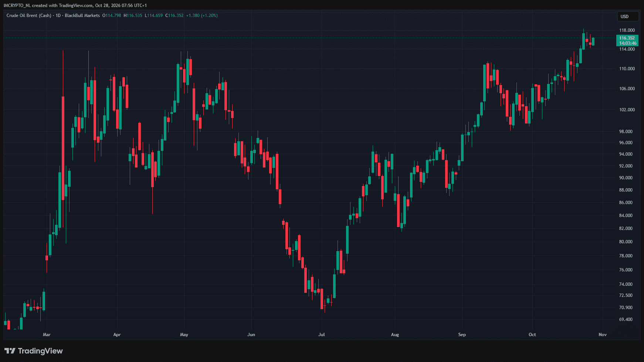Click the 84.000 price axis label
The image size is (644, 362).
[x=626, y=216]
